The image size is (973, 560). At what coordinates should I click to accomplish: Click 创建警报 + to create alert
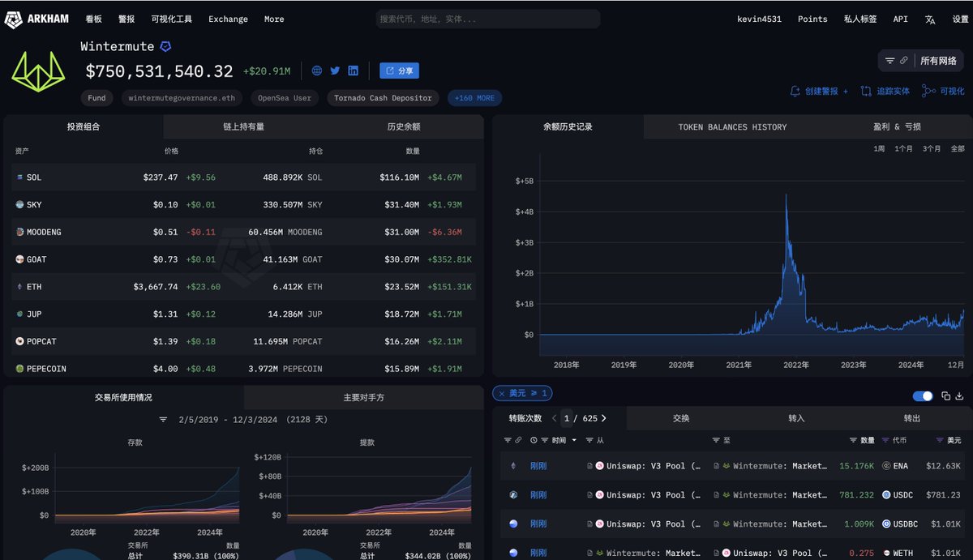click(819, 92)
